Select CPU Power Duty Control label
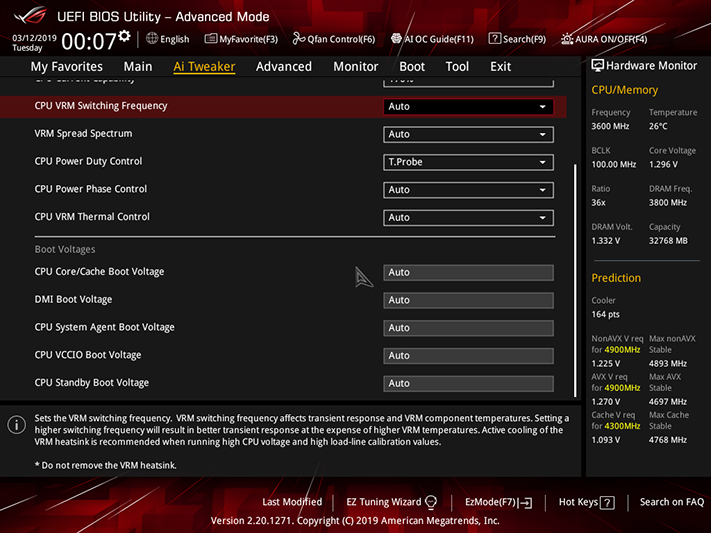711x533 pixels. (88, 161)
